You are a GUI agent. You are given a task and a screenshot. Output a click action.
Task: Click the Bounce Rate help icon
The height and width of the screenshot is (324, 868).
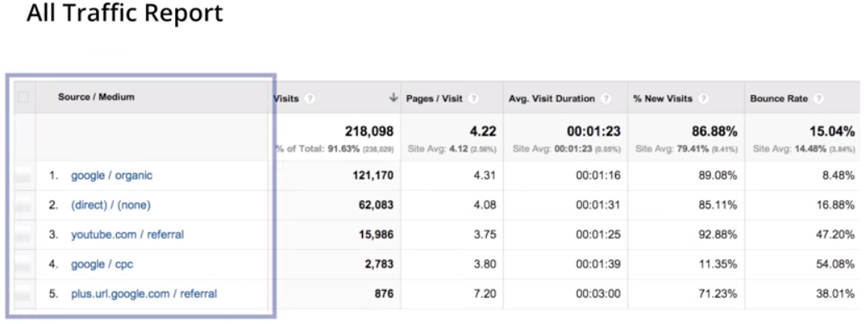pos(819,98)
